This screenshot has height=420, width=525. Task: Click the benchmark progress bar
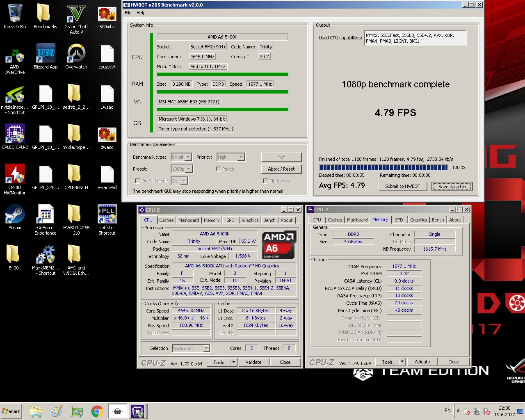click(x=383, y=167)
